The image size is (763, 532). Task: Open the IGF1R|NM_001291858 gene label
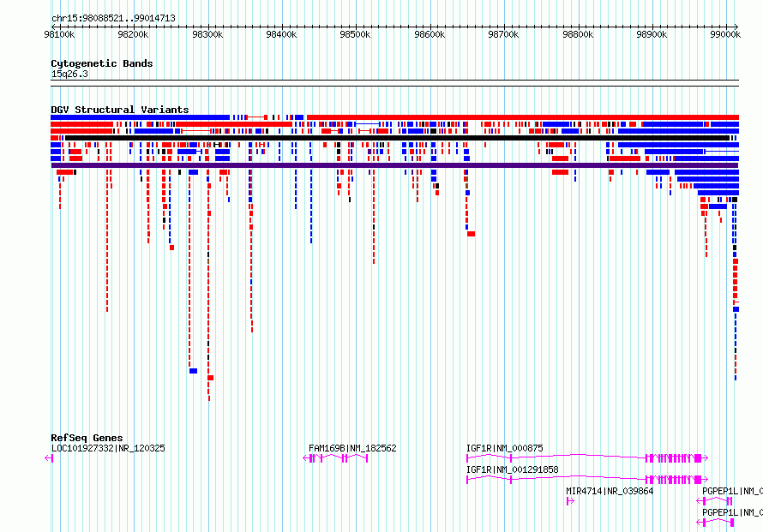[513, 469]
